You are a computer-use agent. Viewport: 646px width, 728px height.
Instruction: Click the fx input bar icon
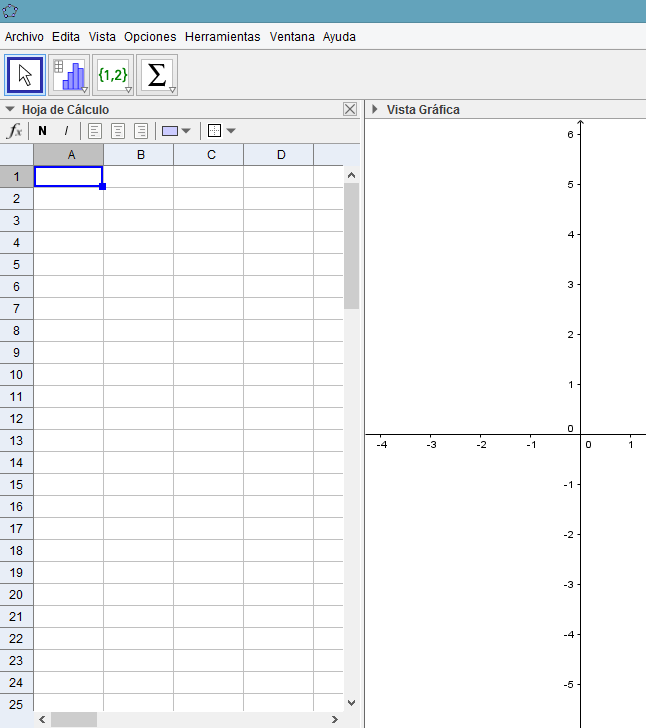pos(15,131)
